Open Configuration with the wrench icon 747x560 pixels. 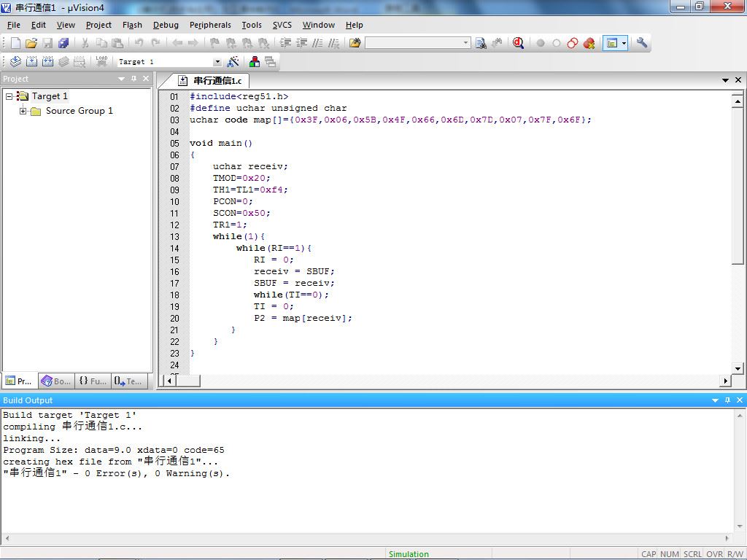pyautogui.click(x=642, y=43)
